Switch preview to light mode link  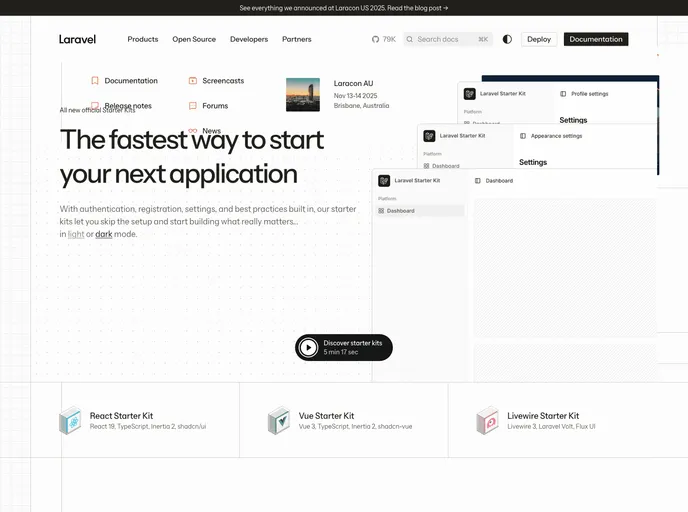tap(76, 234)
